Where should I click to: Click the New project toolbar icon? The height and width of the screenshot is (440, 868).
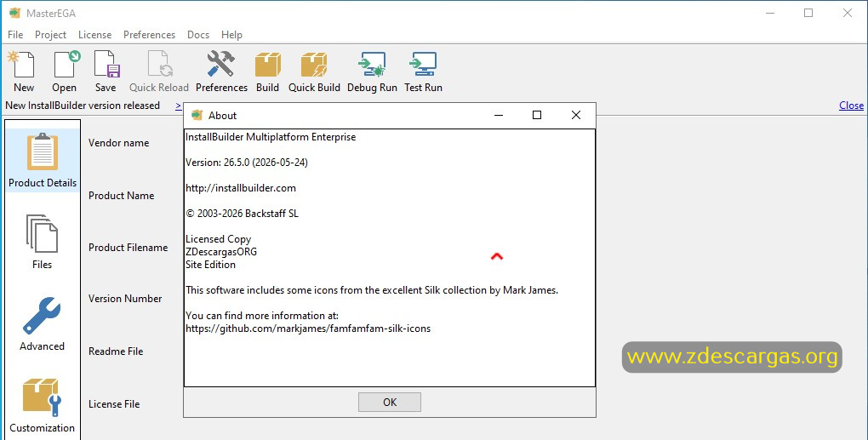pyautogui.click(x=23, y=71)
